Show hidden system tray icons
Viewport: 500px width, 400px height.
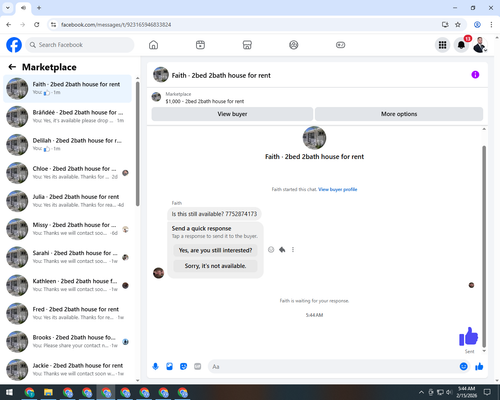[421, 392]
